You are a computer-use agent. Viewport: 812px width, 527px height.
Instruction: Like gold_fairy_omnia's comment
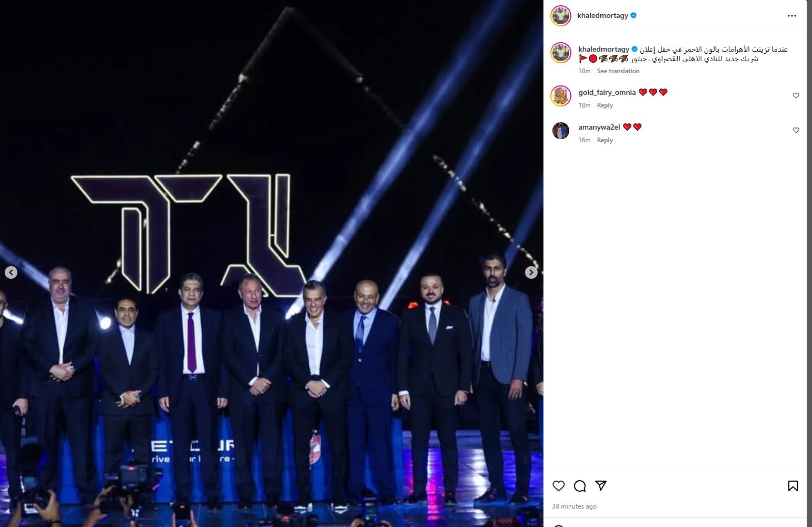click(796, 95)
